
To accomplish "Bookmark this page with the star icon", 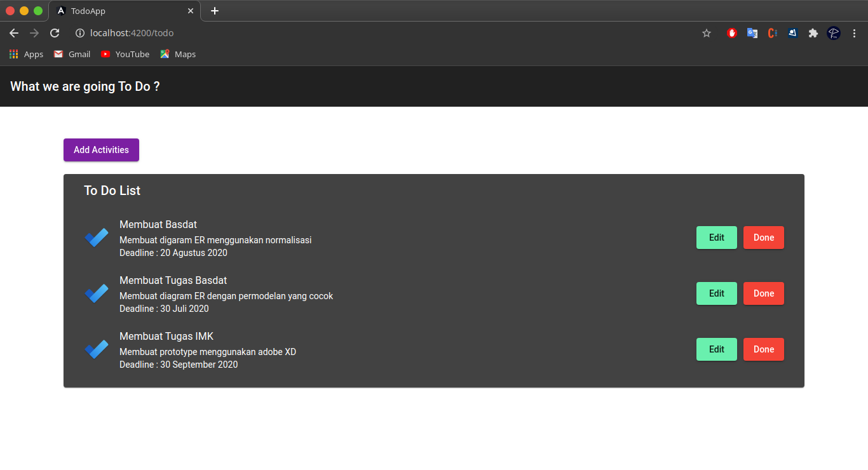I will click(x=707, y=33).
